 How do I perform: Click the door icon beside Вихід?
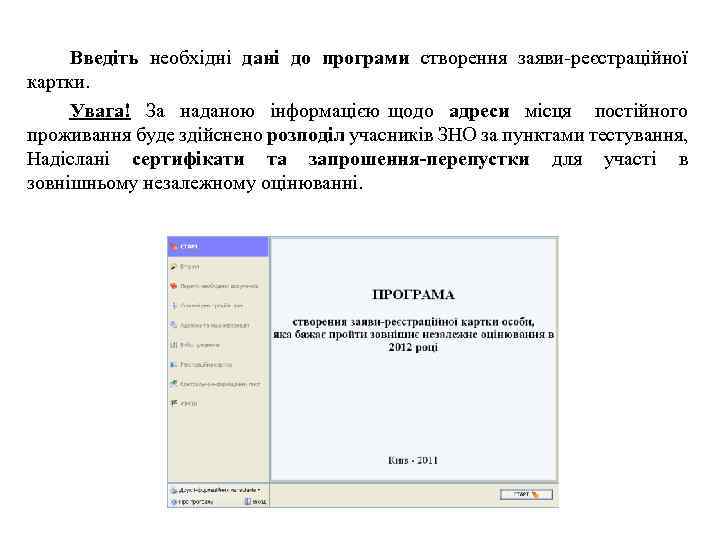248,501
